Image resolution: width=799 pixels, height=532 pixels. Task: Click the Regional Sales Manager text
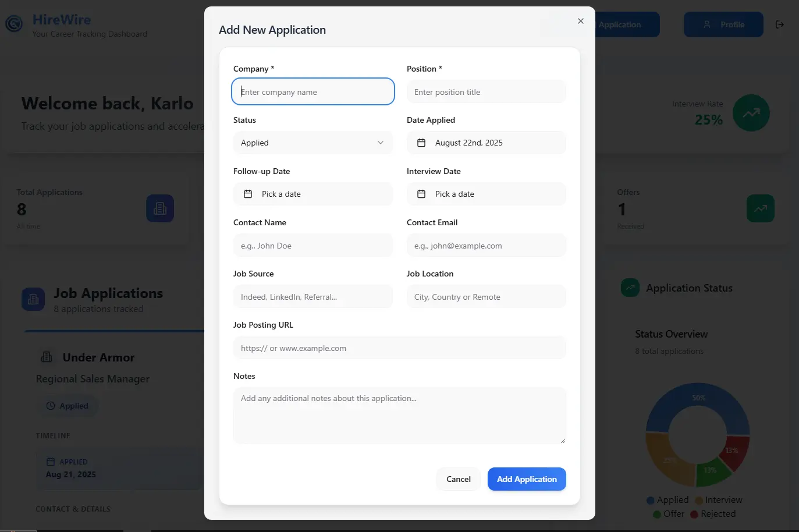93,379
